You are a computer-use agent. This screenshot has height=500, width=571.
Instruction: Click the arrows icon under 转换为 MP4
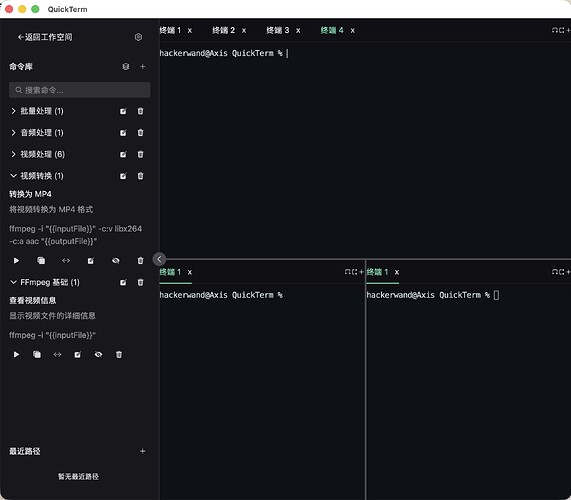point(66,261)
